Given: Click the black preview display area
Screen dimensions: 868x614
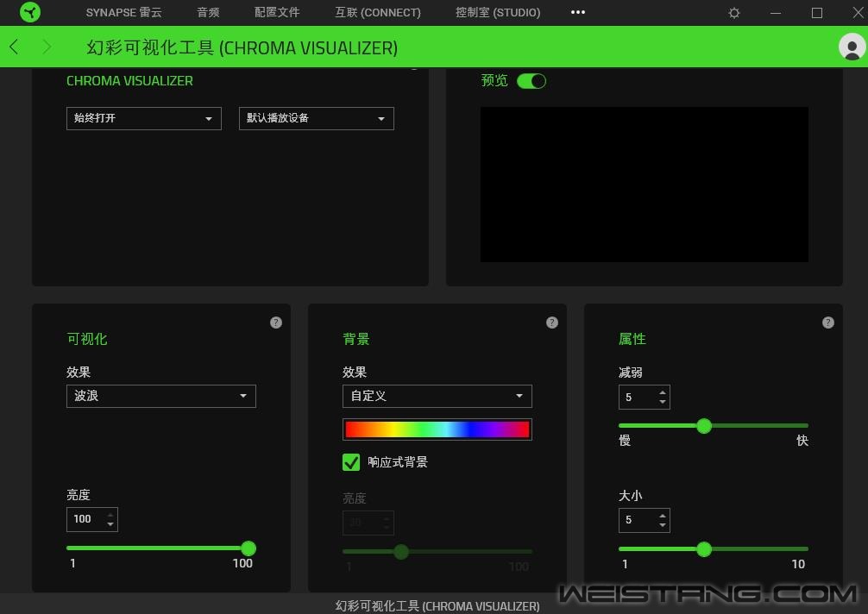Looking at the screenshot, I should pos(645,185).
